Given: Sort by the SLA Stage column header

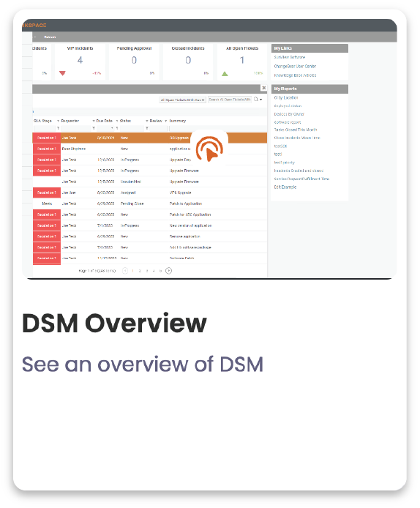Looking at the screenshot, I should [x=42, y=121].
